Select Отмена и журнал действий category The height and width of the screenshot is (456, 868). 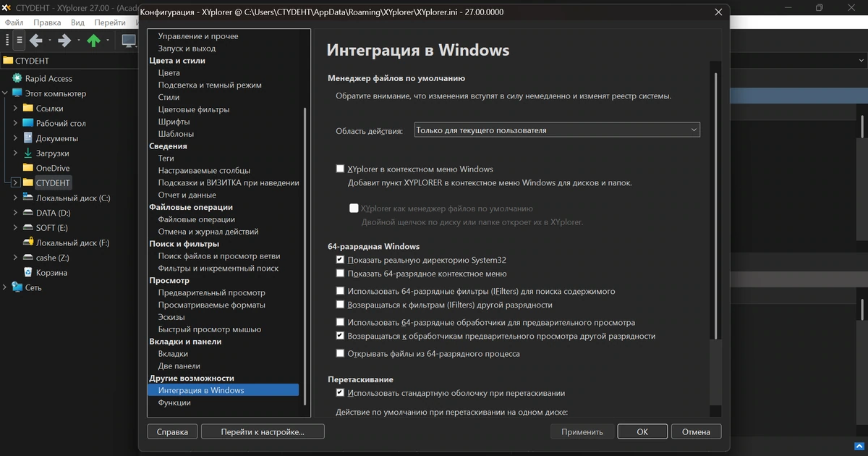[x=208, y=232]
